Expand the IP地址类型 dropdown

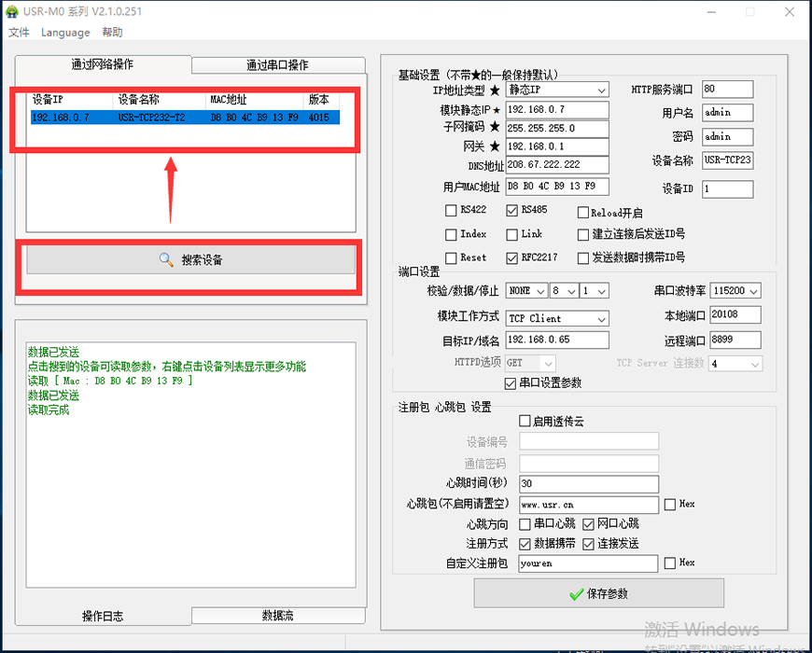(x=601, y=90)
